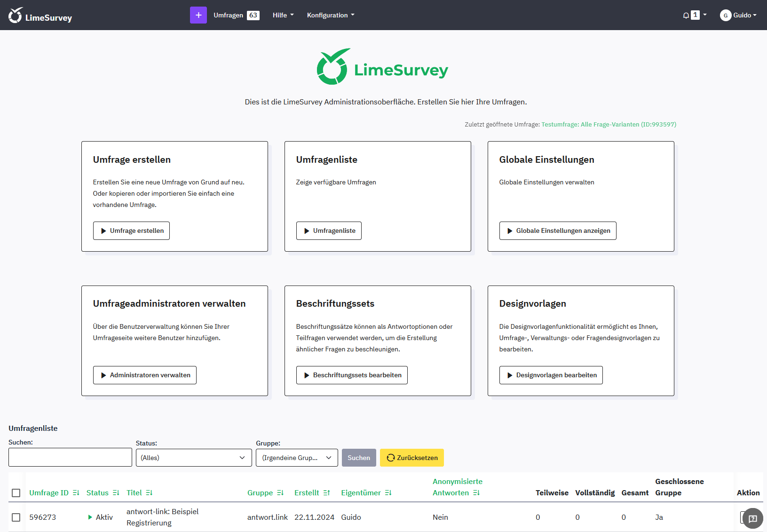
Task: Sort table by Titel header
Action: click(134, 493)
